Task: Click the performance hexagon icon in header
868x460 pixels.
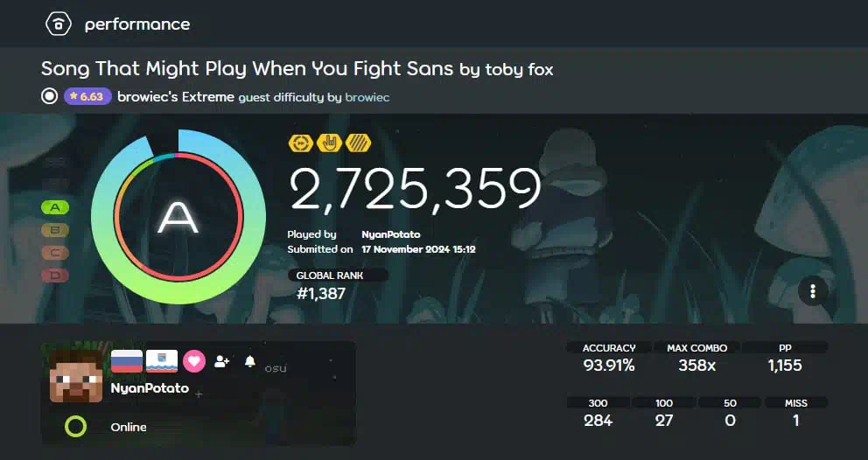Action: click(58, 24)
